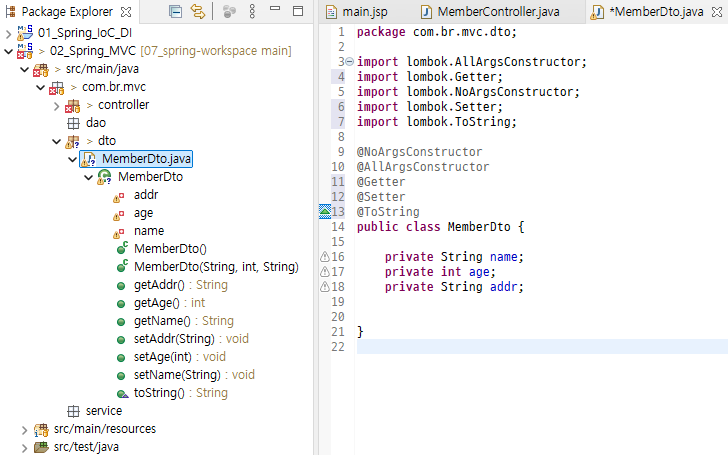Expand the src/main/resources folder
This screenshot has width=728, height=455.
click(25, 430)
